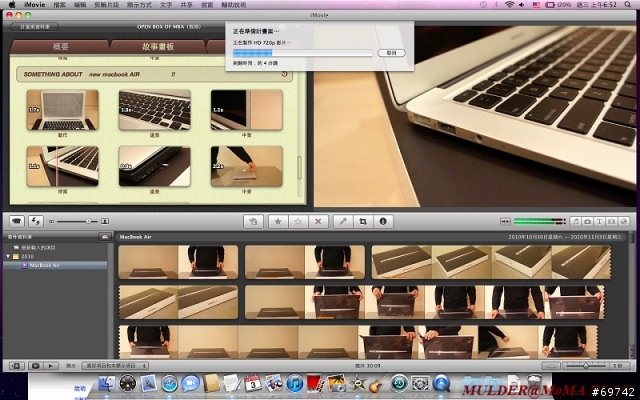Switch to the 概要 tab
The height and width of the screenshot is (400, 640).
[60, 47]
